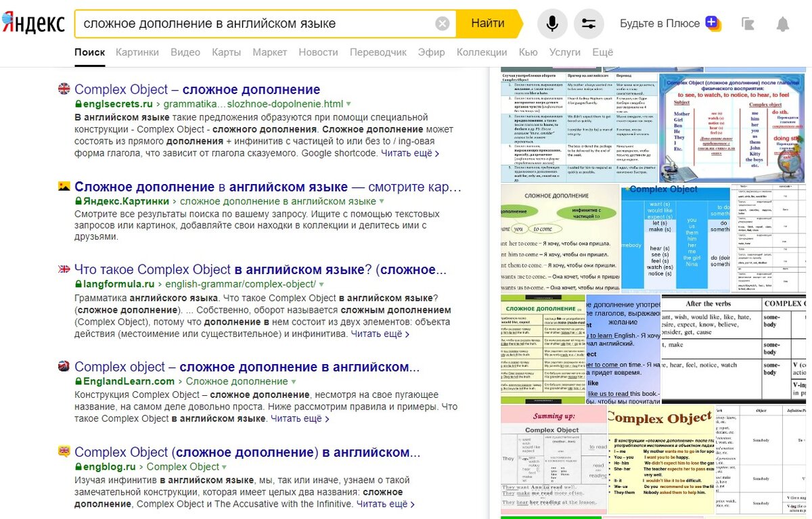The height and width of the screenshot is (519, 812).
Task: Open the yellow Complex Object pronouns thumbnail
Action: click(661, 459)
